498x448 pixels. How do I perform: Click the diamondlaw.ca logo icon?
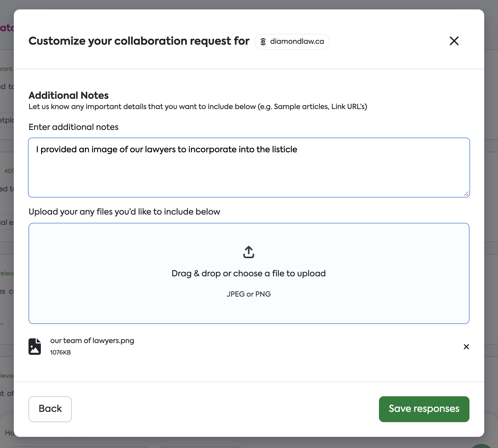tap(263, 42)
